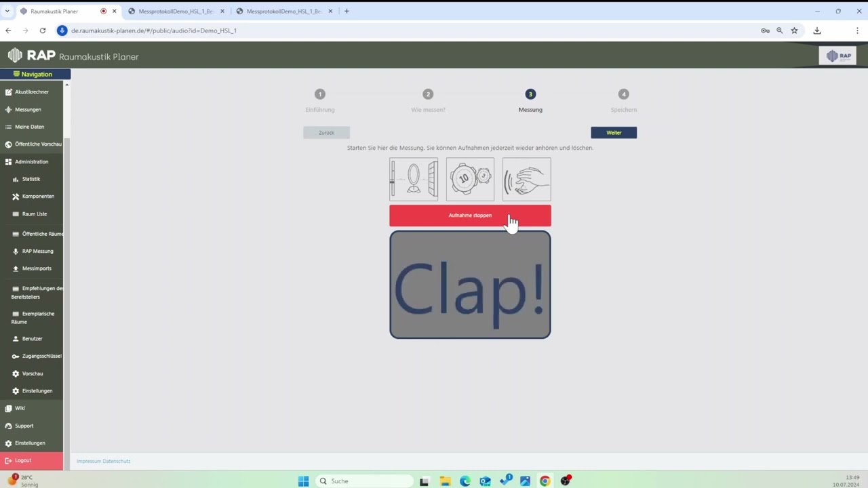
Task: Log out using Logout
Action: 32,460
